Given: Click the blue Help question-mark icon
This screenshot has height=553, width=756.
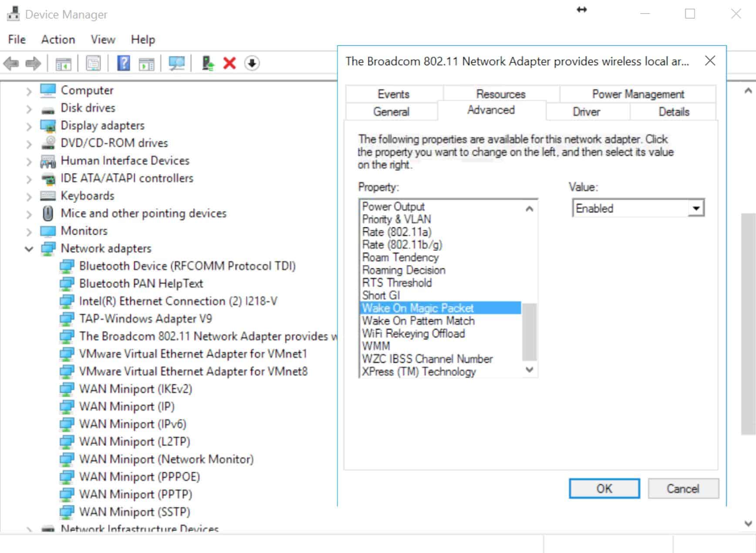Looking at the screenshot, I should pyautogui.click(x=124, y=63).
